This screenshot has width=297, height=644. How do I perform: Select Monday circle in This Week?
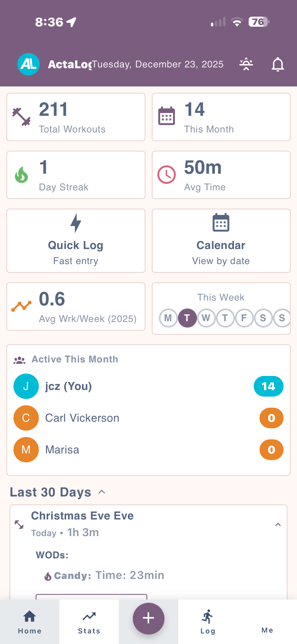[168, 318]
